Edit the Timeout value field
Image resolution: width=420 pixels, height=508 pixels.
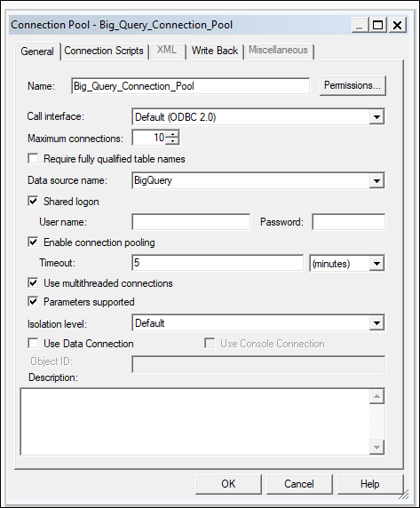[218, 263]
